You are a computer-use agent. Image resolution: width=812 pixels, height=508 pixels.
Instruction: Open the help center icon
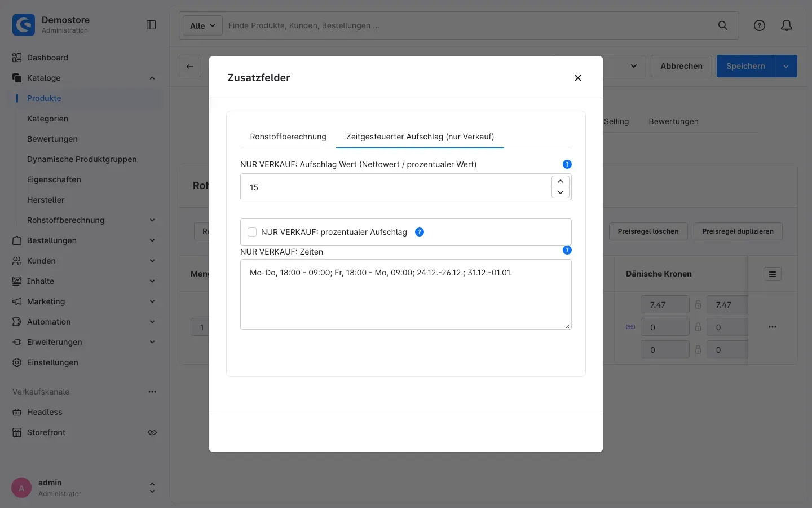pos(760,25)
